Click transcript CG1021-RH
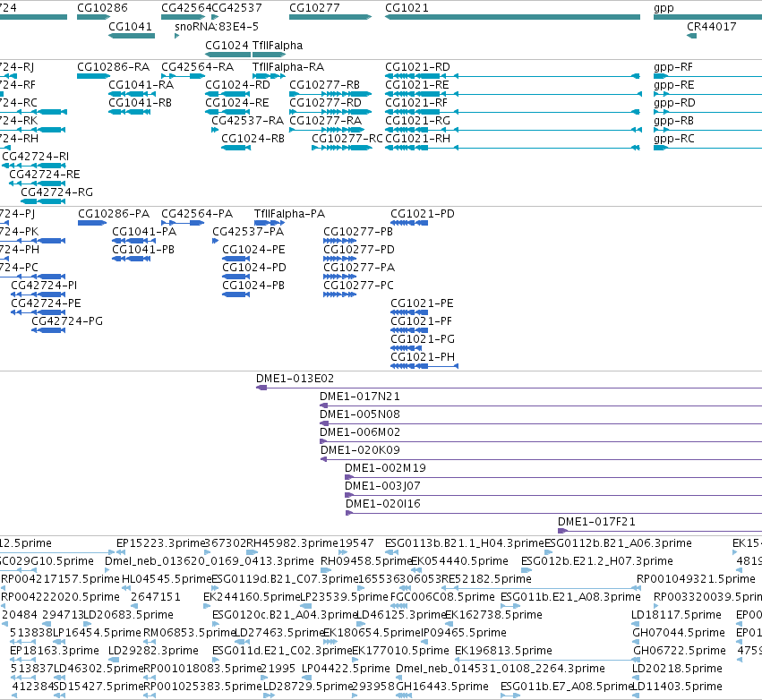Viewport: 762px width, 700px height. [418, 139]
